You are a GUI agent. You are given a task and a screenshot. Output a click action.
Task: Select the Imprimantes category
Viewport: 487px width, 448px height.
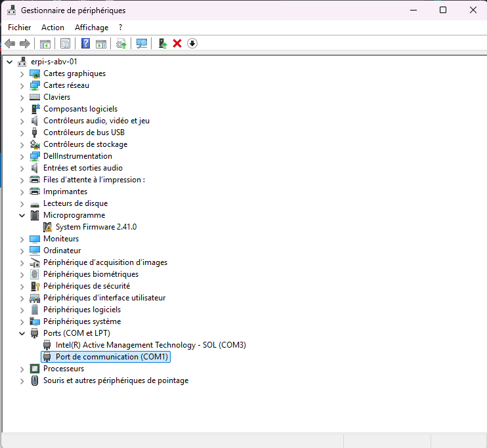[x=65, y=192]
